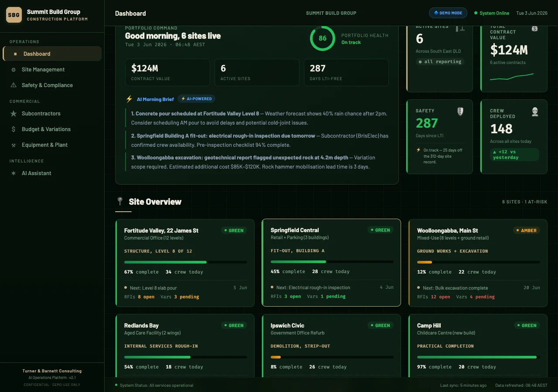Click the Redlands Bay progress bar
This screenshot has width=558, height=392.
pos(186,357)
